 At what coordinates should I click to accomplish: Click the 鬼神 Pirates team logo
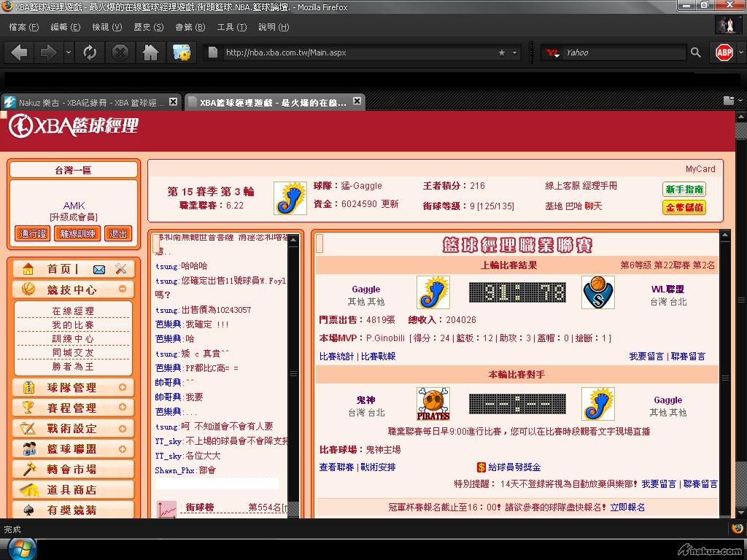433,404
